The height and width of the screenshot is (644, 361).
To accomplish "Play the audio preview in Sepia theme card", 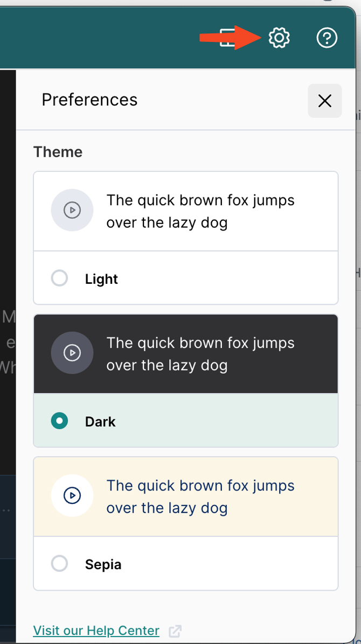I will 72,495.
